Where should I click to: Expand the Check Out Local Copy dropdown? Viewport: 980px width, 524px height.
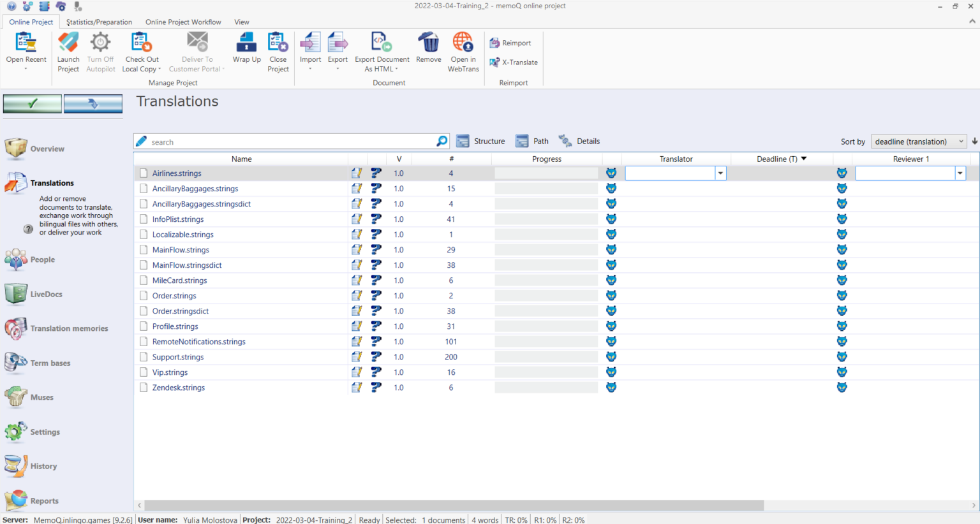click(x=160, y=69)
